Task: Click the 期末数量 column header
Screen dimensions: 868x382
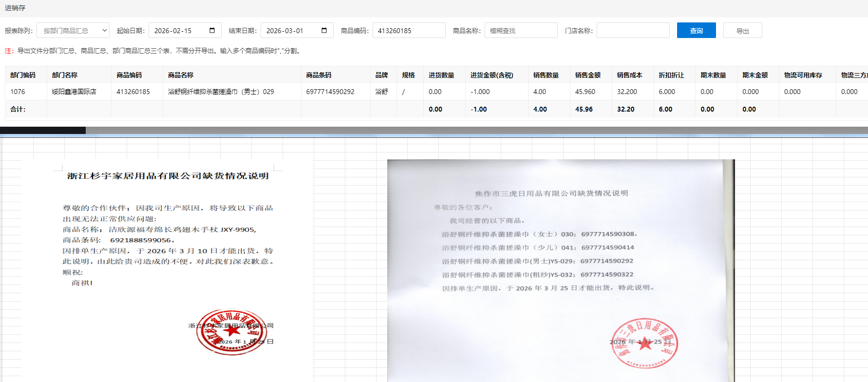Action: [713, 75]
